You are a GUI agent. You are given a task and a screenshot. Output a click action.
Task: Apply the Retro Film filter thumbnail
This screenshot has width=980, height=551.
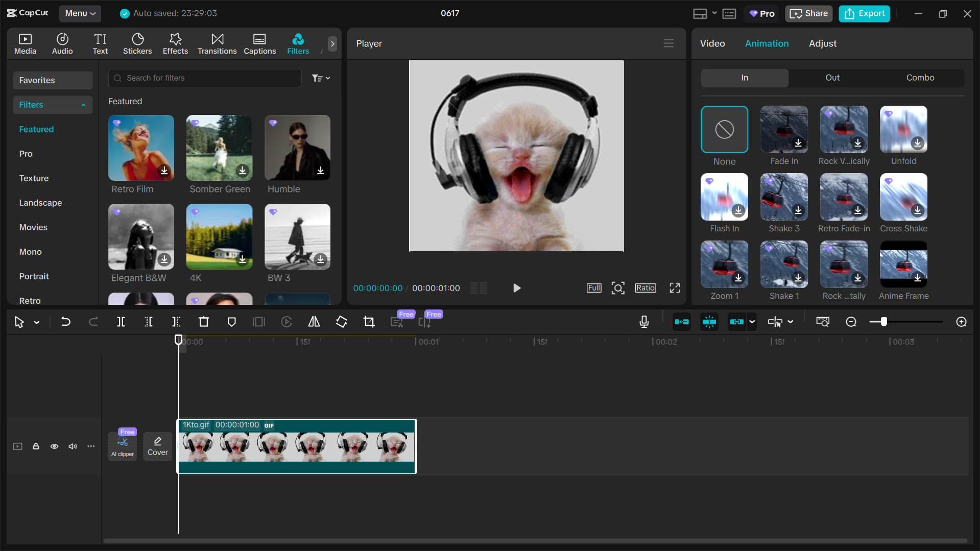click(141, 148)
